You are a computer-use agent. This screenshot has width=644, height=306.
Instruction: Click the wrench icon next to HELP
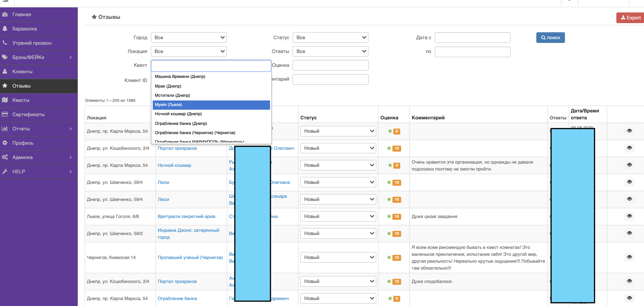[x=5, y=171]
